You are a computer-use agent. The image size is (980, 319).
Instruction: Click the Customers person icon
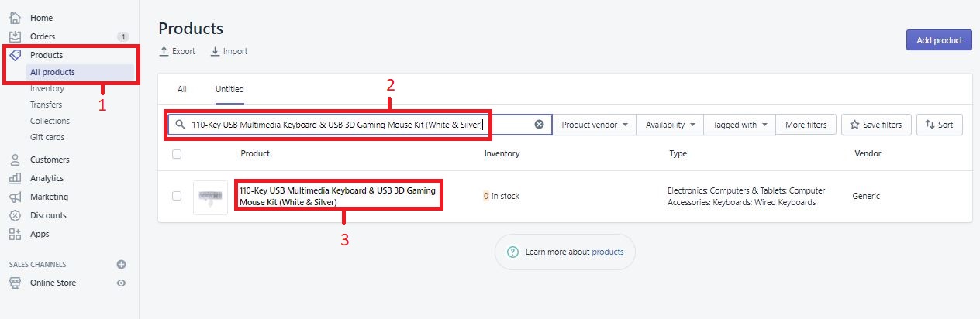[15, 159]
